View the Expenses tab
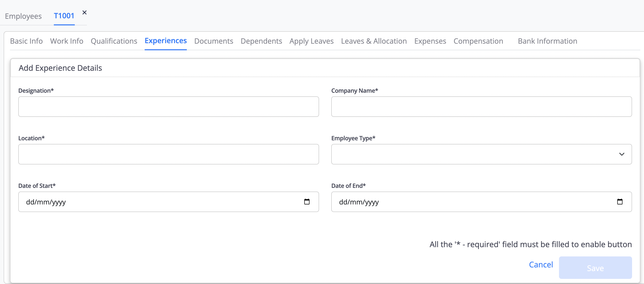This screenshot has width=644, height=284. click(430, 41)
